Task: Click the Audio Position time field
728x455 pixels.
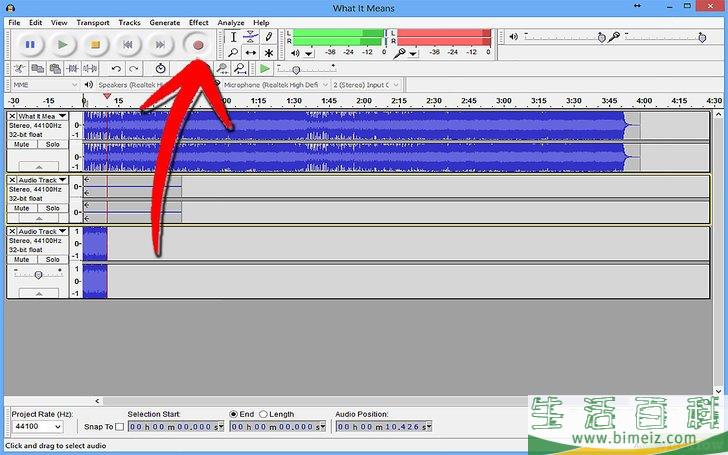Action: coord(384,426)
